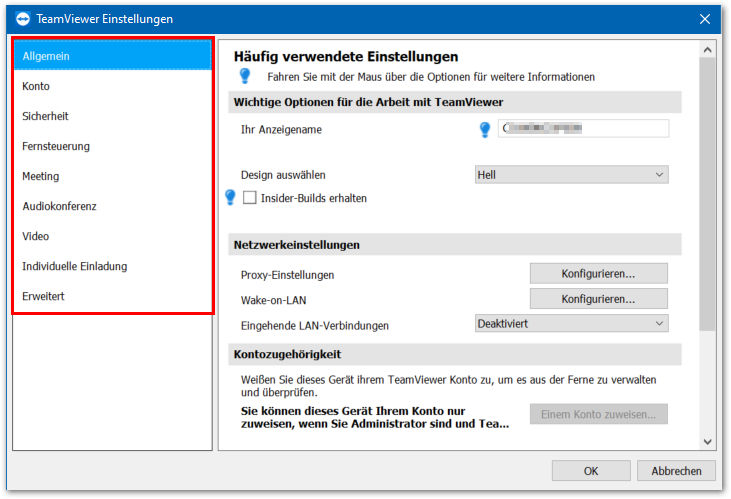The height and width of the screenshot is (499, 731).
Task: Expand Eingehende LAN-Verbindungen dropdown
Action: (572, 323)
